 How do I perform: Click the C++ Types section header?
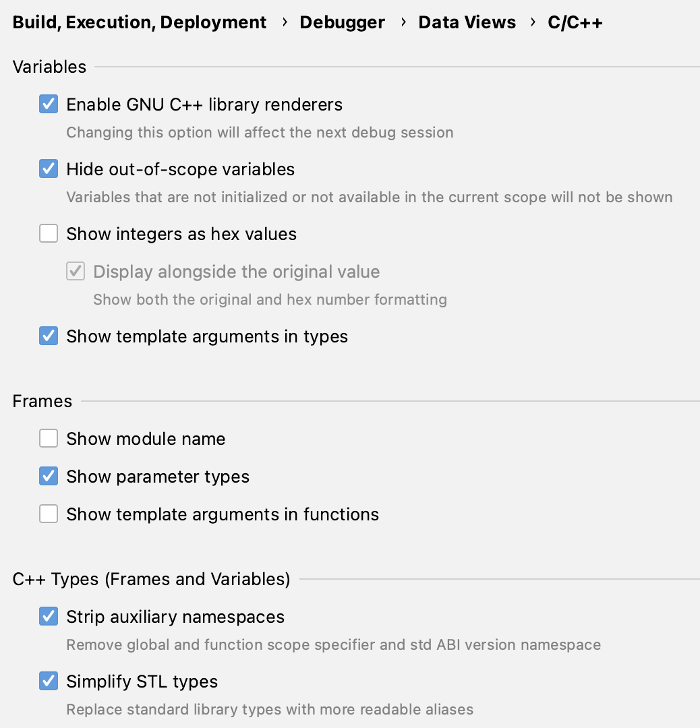pos(151,579)
